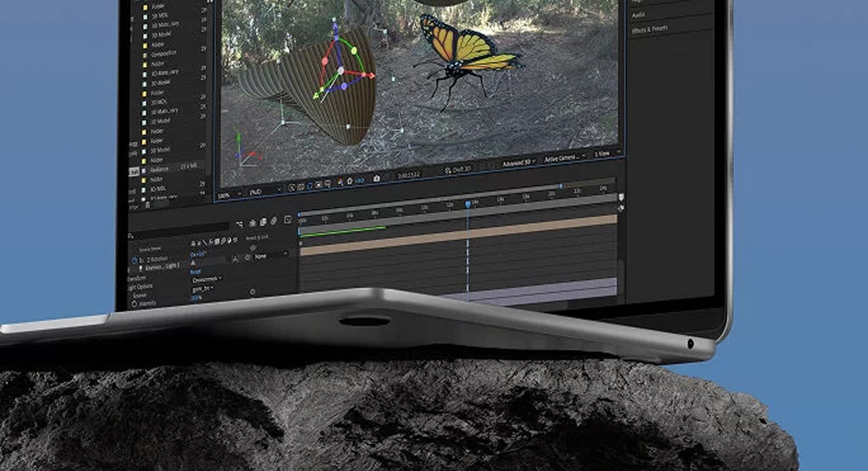Select the Reliance item in Project panel
Screen dimensions: 868x471
(x=159, y=169)
